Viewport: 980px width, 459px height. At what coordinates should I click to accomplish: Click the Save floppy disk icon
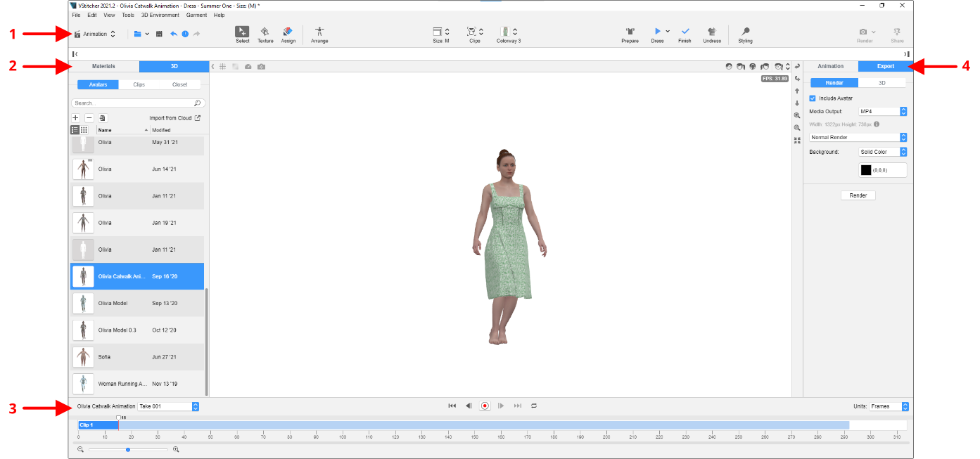click(159, 34)
